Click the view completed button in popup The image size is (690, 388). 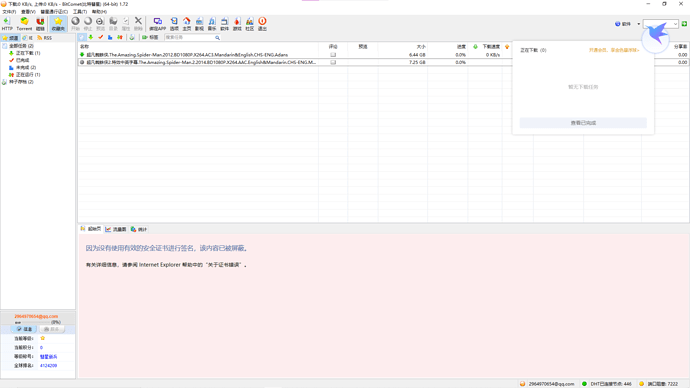tap(583, 123)
